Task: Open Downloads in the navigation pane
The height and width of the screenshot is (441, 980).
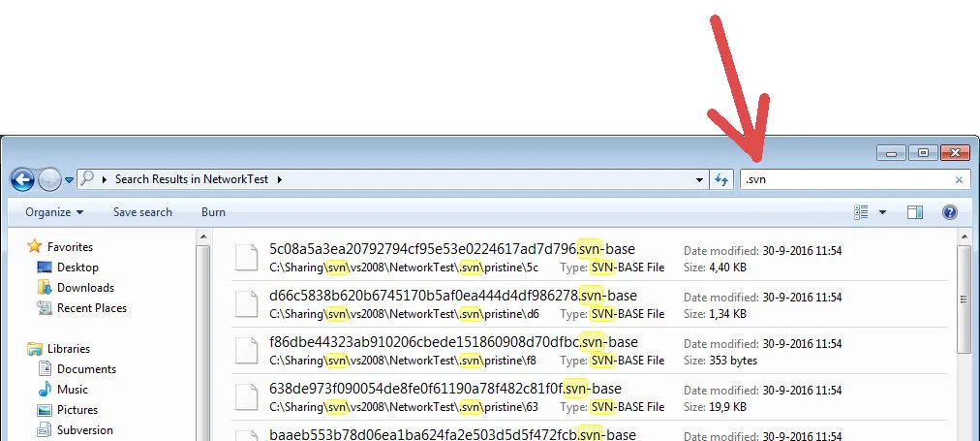Action: pos(85,288)
